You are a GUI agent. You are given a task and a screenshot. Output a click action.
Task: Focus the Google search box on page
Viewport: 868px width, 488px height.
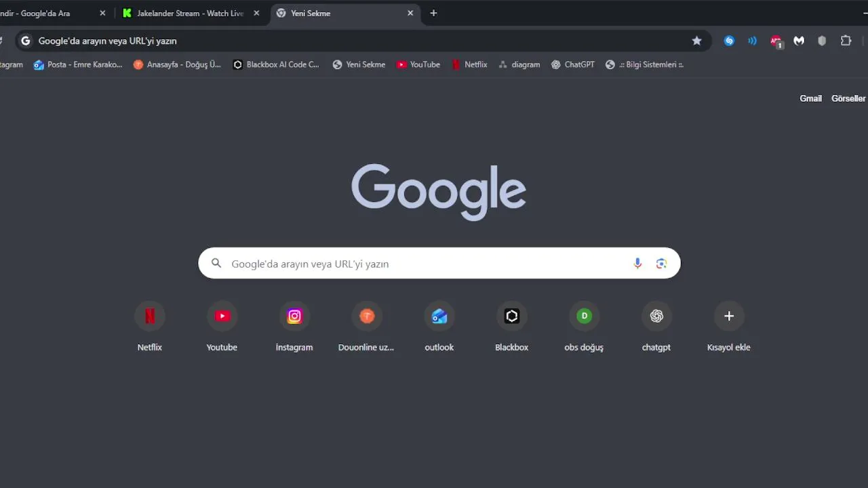click(439, 263)
